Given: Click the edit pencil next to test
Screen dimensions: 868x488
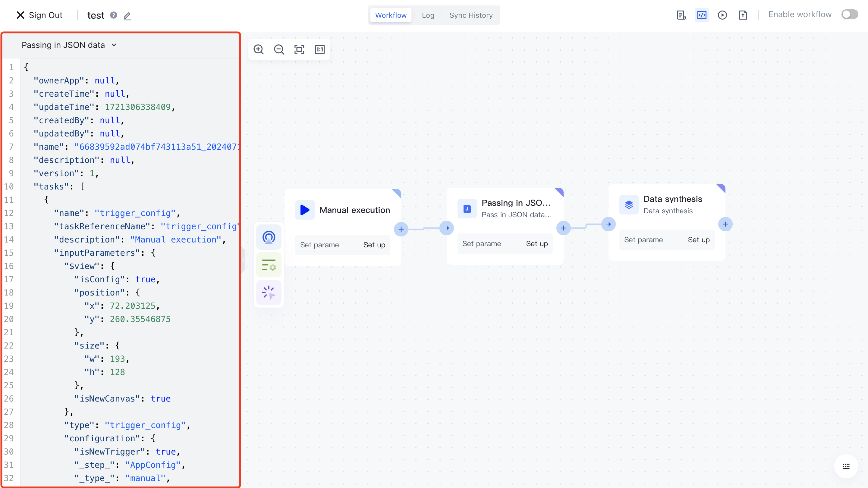Looking at the screenshot, I should (127, 16).
